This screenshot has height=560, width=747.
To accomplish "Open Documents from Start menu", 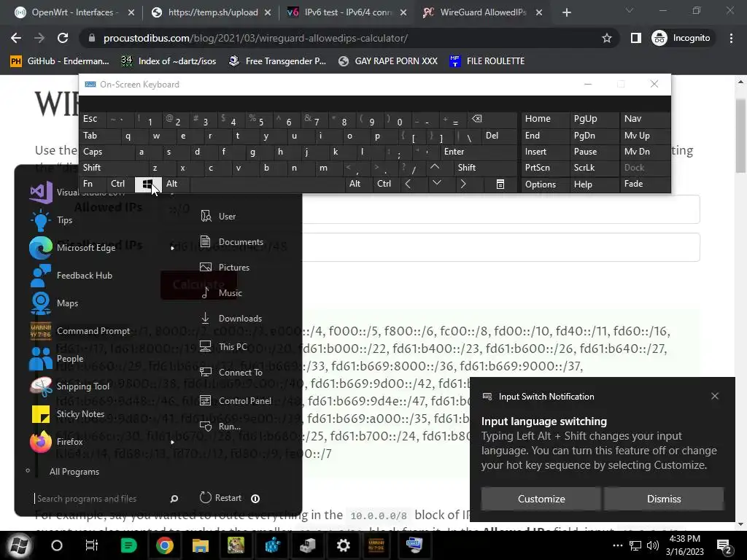I will (231, 242).
